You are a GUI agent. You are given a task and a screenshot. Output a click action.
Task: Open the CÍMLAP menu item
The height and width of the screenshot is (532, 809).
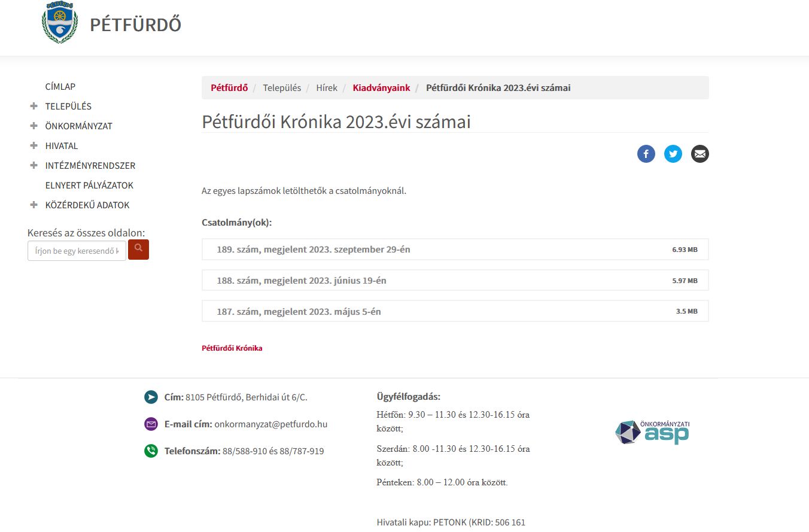pyautogui.click(x=60, y=87)
